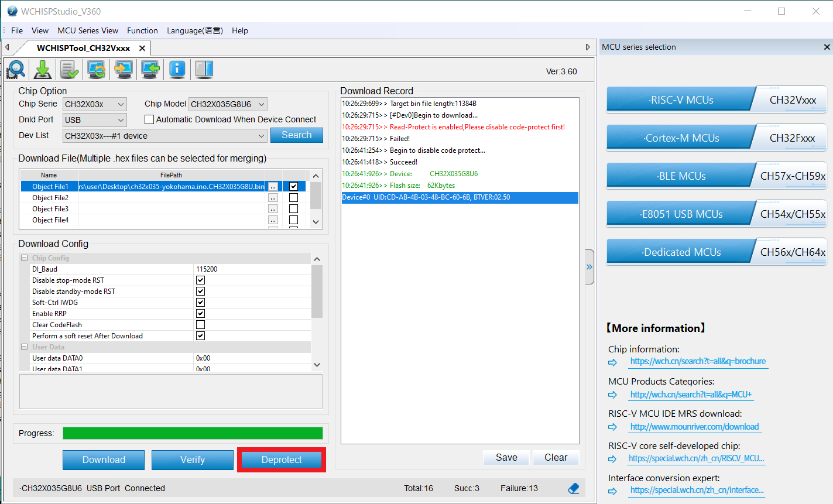Open the View menu
The width and height of the screenshot is (833, 504).
pos(40,30)
